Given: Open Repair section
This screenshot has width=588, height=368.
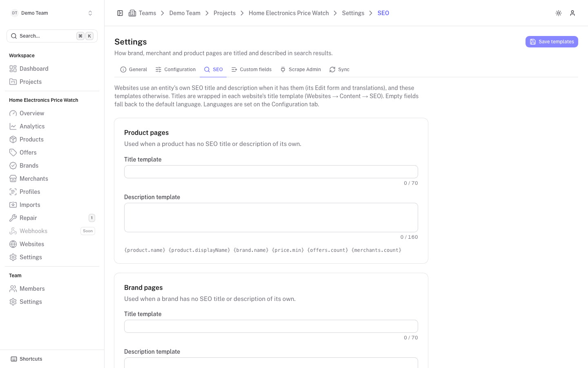Looking at the screenshot, I should (52, 218).
